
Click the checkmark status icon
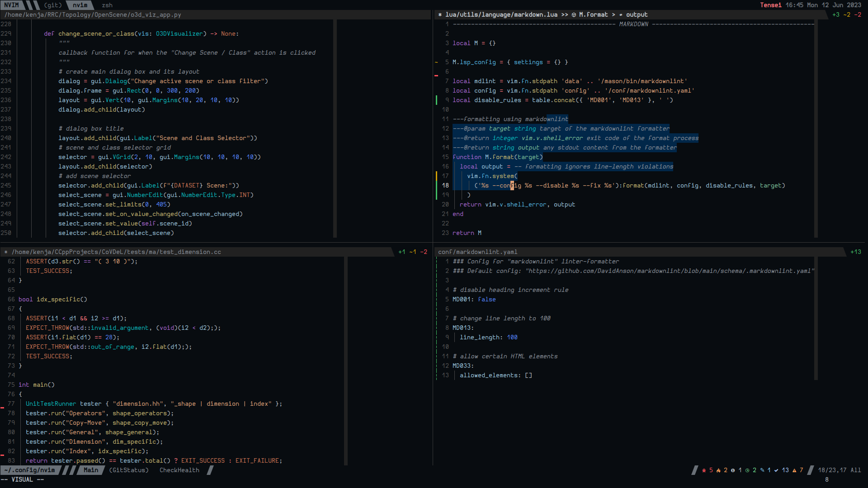pos(776,470)
